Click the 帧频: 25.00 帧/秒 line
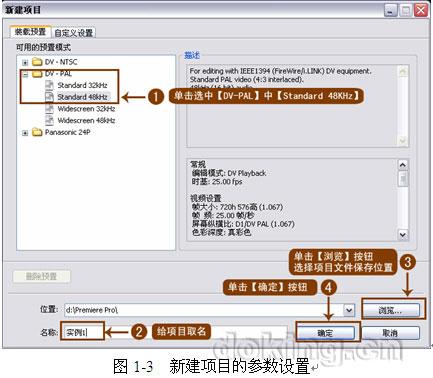 coord(223,215)
